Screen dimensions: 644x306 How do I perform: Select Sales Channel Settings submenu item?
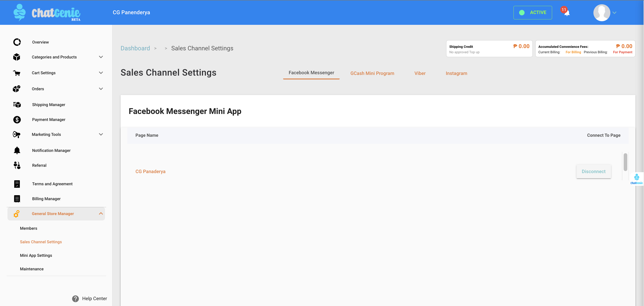coord(41,242)
